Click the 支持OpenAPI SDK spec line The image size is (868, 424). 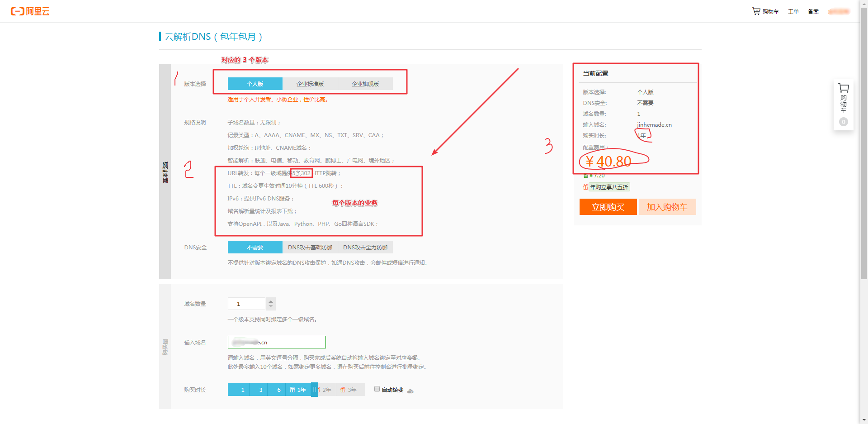click(x=303, y=224)
